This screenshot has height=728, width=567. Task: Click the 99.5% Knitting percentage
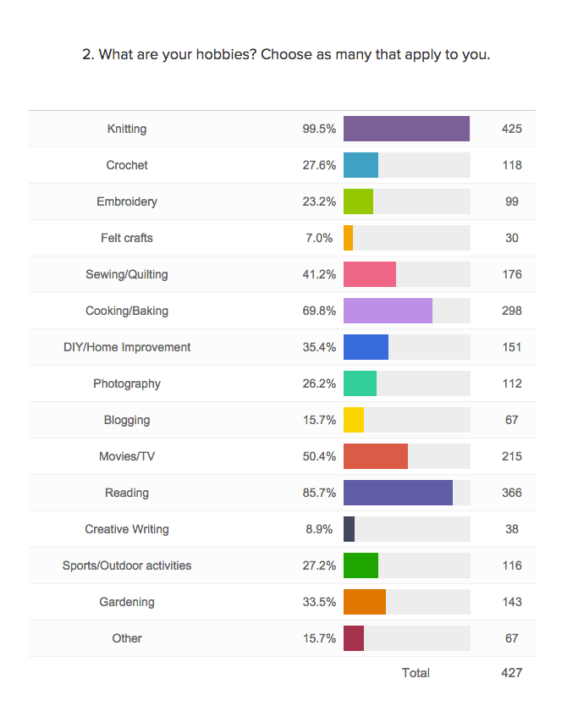click(x=319, y=129)
